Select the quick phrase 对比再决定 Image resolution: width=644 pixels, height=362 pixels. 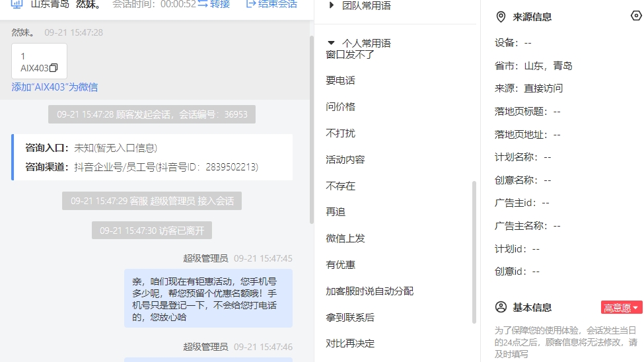tap(350, 344)
